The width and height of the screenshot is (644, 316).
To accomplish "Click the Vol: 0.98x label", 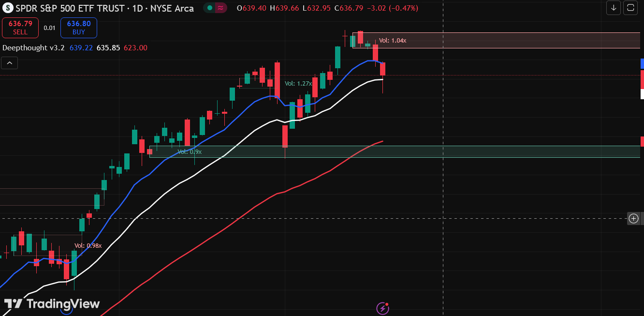I will [x=88, y=246].
